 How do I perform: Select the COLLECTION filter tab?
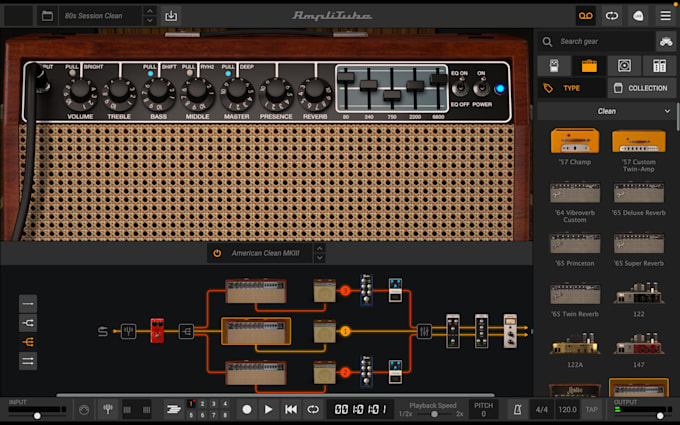pyautogui.click(x=642, y=88)
